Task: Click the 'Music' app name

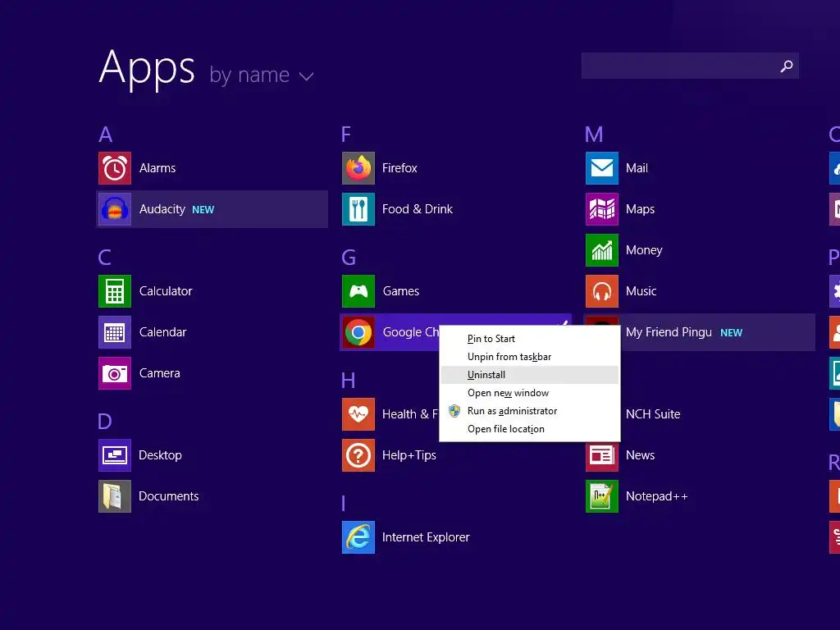Action: tap(641, 291)
